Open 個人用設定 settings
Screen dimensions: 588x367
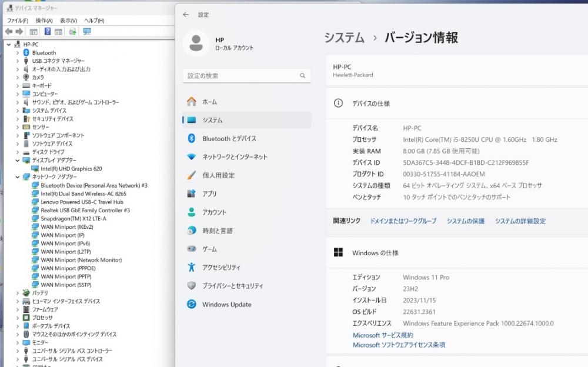[x=247, y=175]
